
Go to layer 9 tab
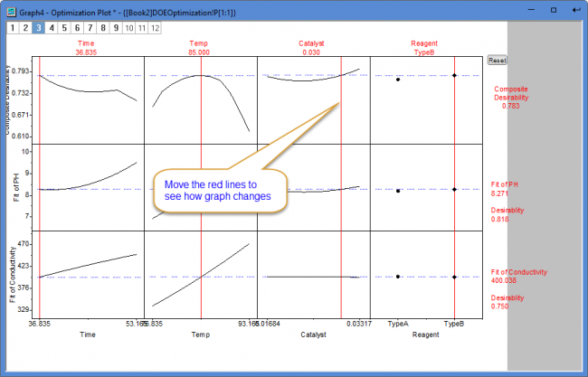(116, 28)
